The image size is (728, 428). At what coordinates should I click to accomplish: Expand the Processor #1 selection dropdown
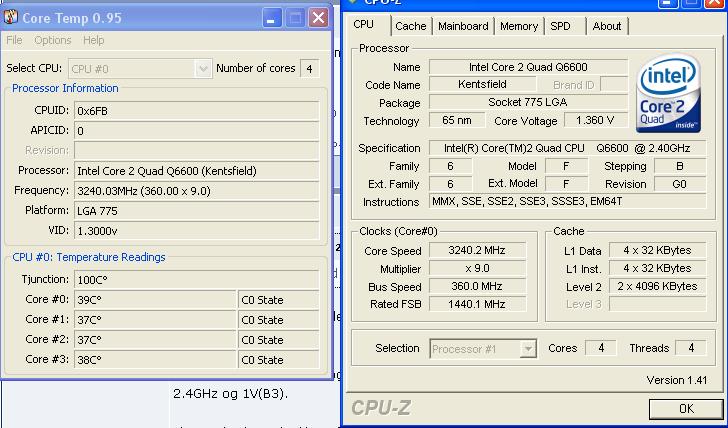[528, 349]
